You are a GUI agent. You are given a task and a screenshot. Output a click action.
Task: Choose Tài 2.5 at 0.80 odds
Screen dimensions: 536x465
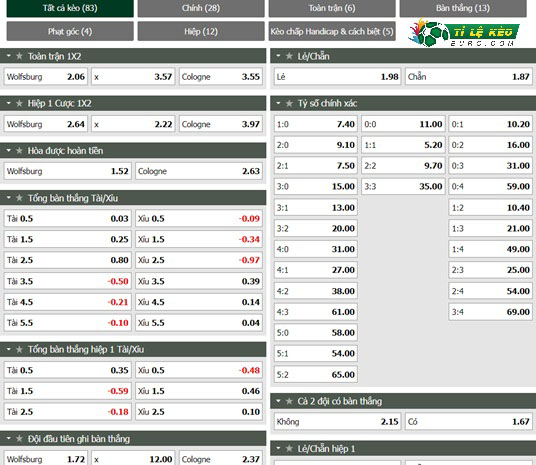click(67, 260)
